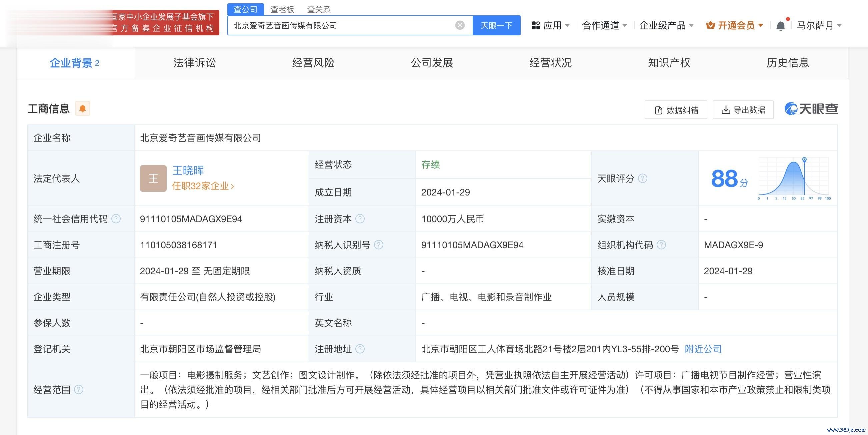
Task: Switch to the 查老板 search tab
Action: (282, 9)
